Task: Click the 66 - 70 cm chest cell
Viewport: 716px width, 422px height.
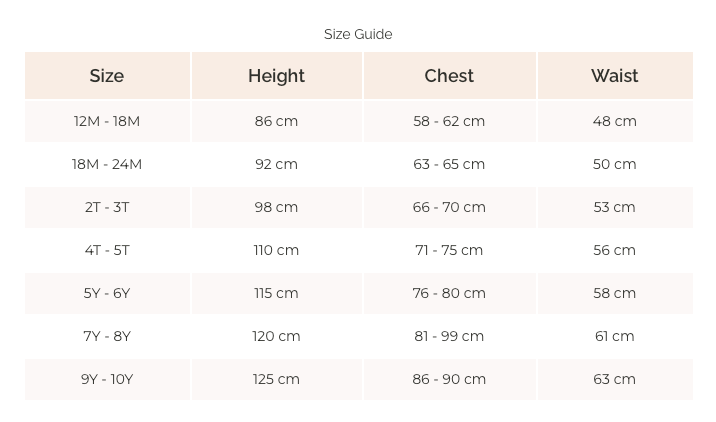Action: (449, 207)
